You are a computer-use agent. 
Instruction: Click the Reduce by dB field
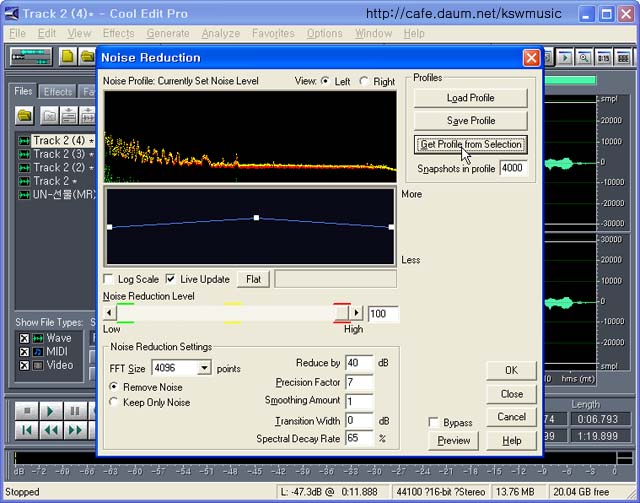pos(359,363)
